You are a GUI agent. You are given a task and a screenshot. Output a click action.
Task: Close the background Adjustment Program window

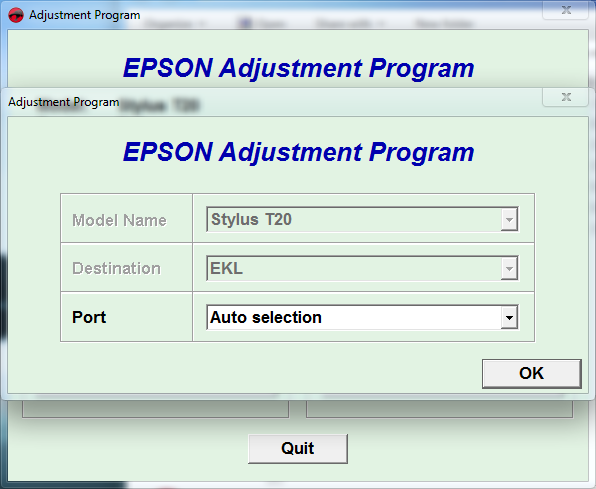[566, 10]
